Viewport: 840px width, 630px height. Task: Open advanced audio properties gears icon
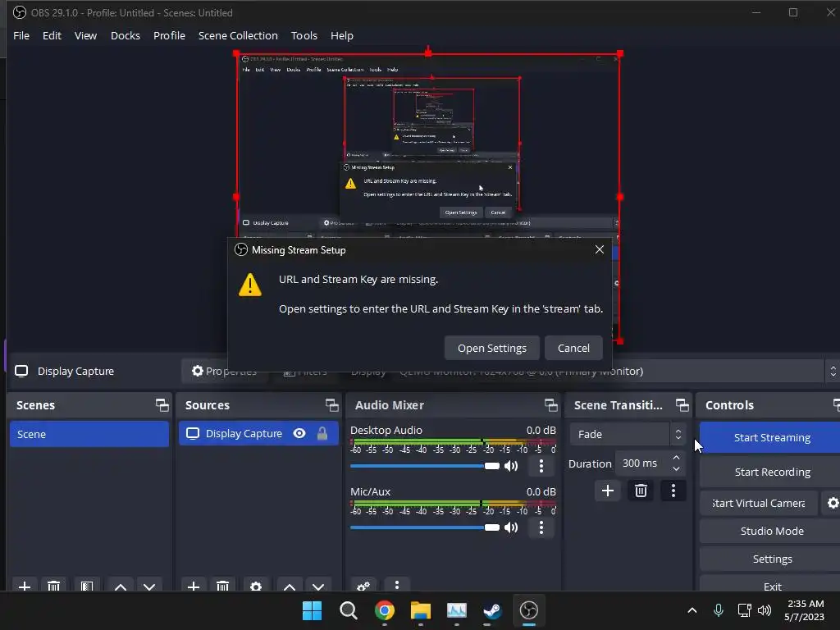click(363, 586)
